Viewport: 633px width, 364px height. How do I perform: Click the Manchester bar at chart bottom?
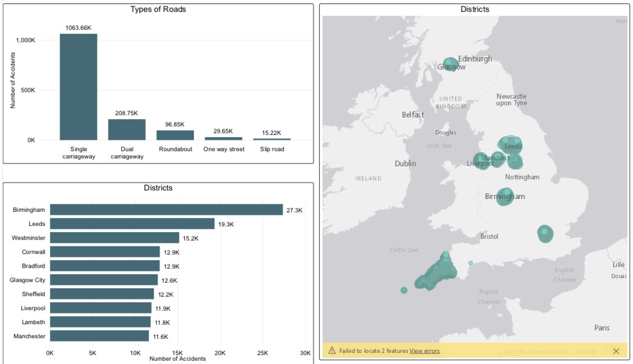tap(99, 336)
